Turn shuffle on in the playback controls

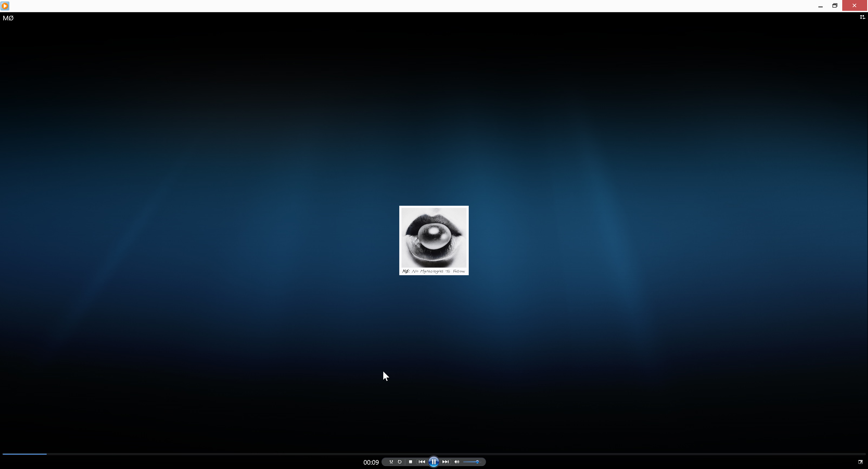pyautogui.click(x=391, y=462)
